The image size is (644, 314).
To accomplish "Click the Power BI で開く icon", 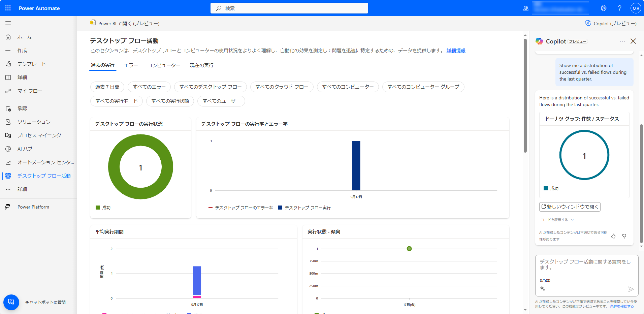I will 93,23.
